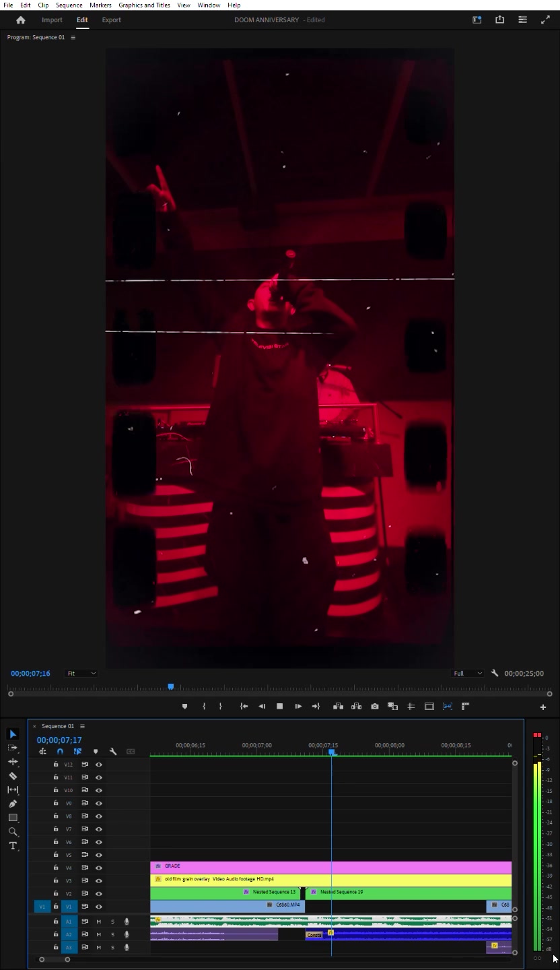560x970 pixels.
Task: Stop playback in Program monitor
Action: click(280, 707)
